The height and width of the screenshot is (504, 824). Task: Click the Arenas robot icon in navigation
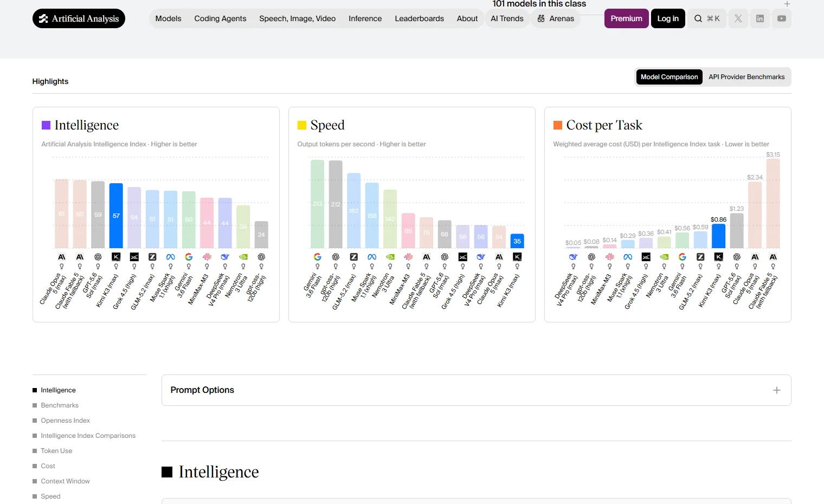click(541, 18)
